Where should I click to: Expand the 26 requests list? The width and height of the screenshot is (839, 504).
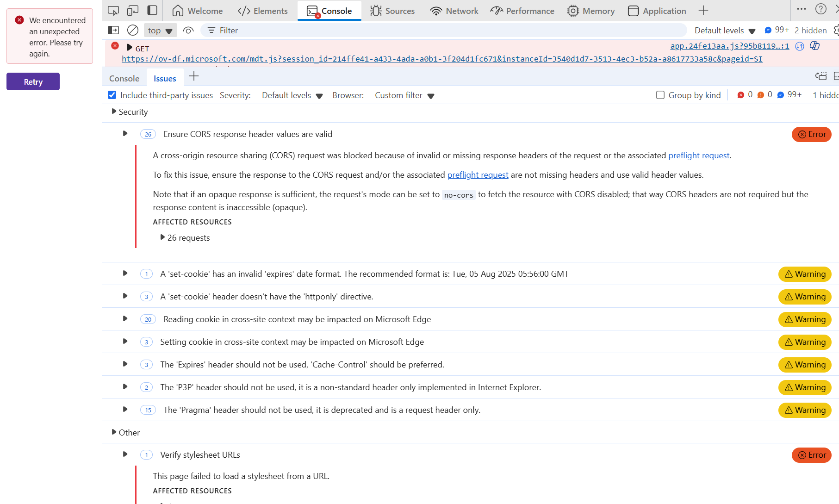[162, 237]
